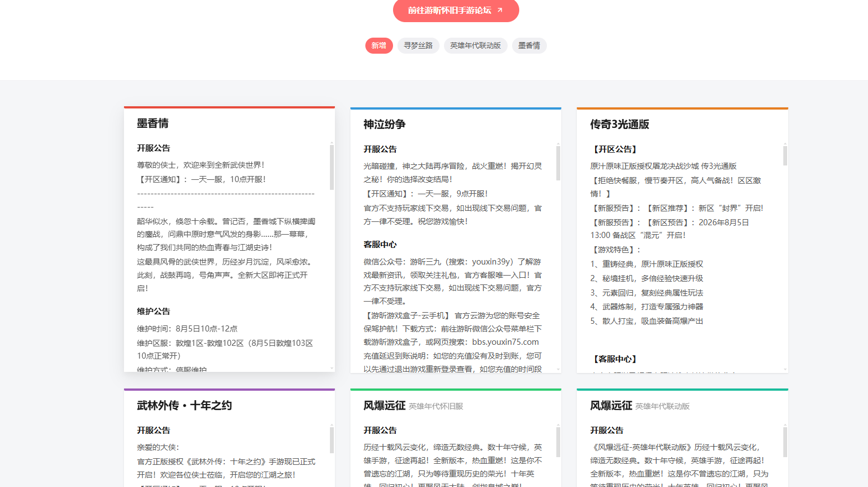Click the text 【开区通知】：一天一服，9点开服!

click(x=426, y=194)
